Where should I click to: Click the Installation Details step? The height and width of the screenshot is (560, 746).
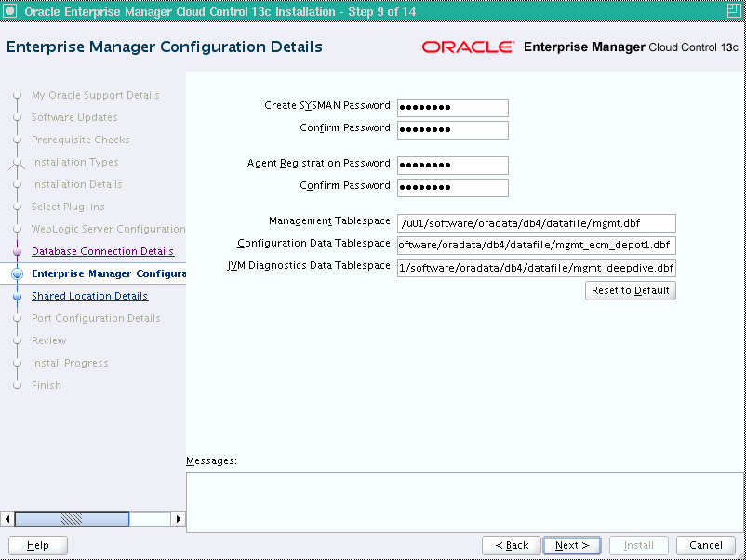[x=76, y=184]
